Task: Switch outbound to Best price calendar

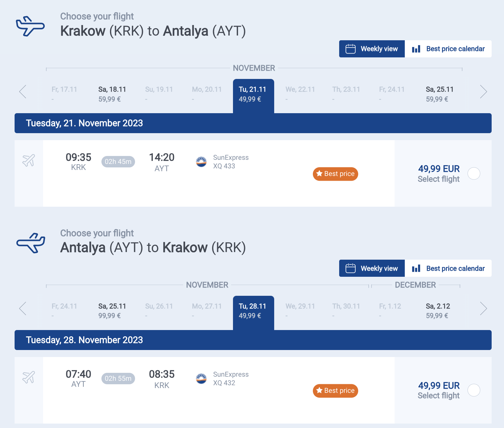Action: [448, 49]
